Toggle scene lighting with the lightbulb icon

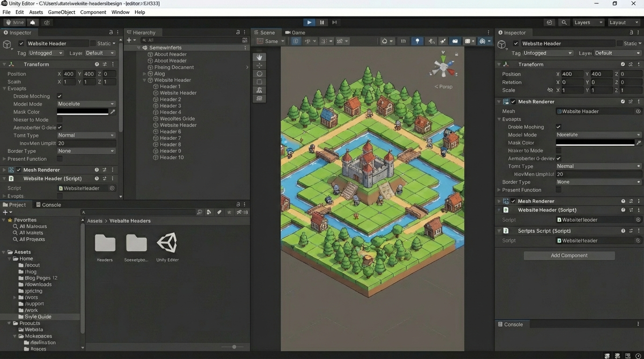[417, 41]
